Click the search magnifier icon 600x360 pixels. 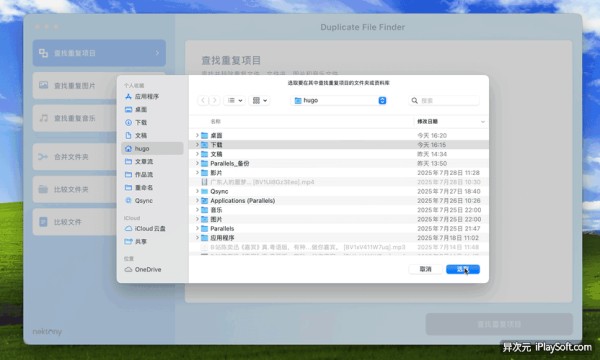414,100
